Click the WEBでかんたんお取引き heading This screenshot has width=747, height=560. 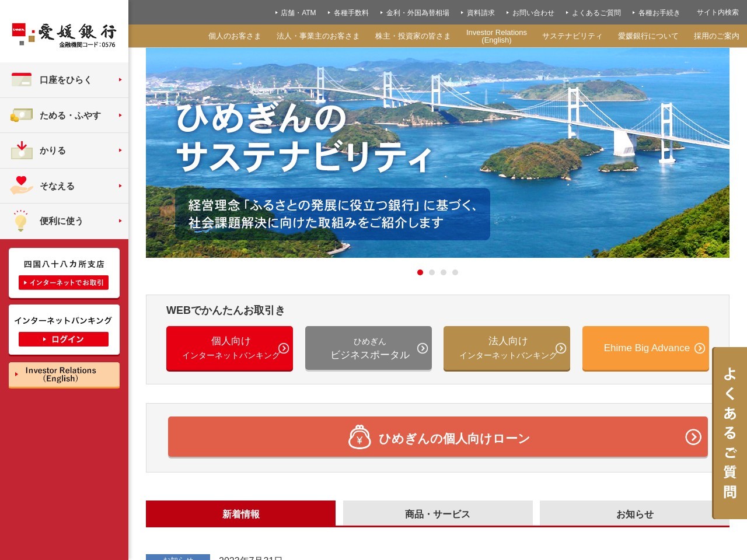pos(225,310)
